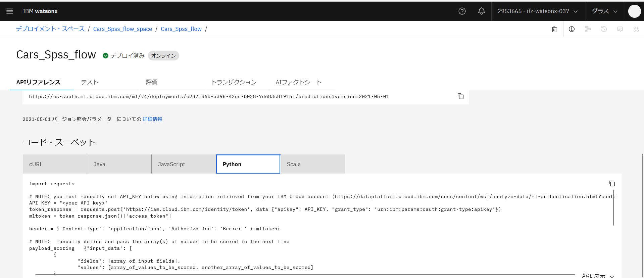This screenshot has width=644, height=278.
Task: Copy the Python code snippet
Action: (612, 183)
